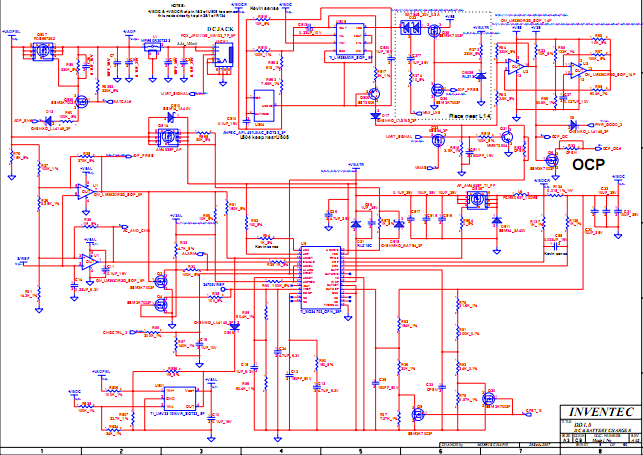
Task: Select the PWR_GOOD_3 output port
Action: [x=598, y=125]
